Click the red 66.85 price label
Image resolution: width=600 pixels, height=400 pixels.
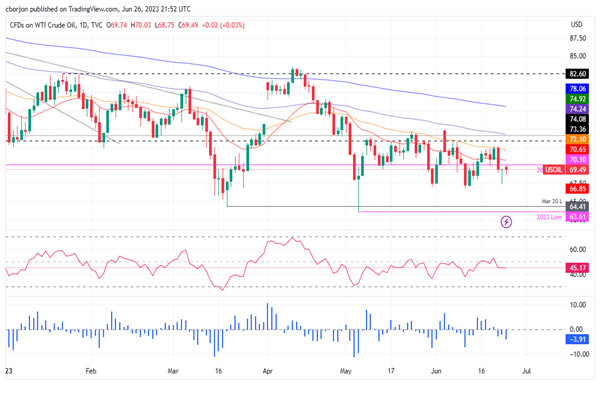tap(577, 189)
